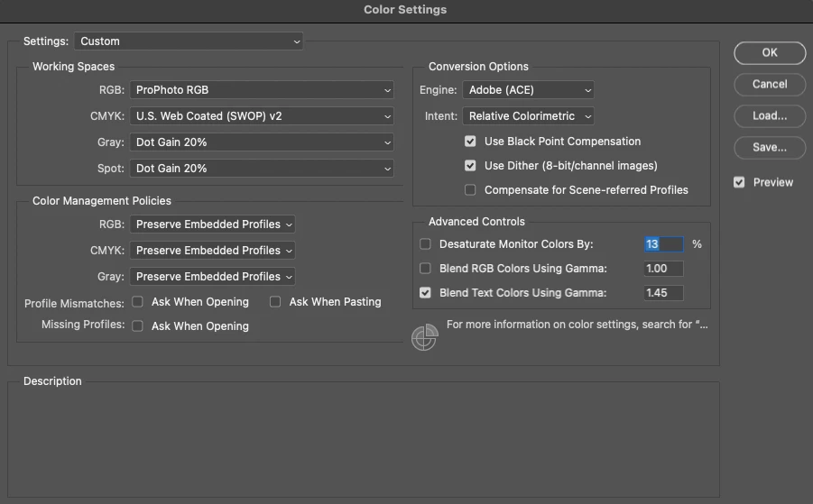Open the Gray color management policy dropdown
This screenshot has height=504, width=813.
[x=213, y=277]
